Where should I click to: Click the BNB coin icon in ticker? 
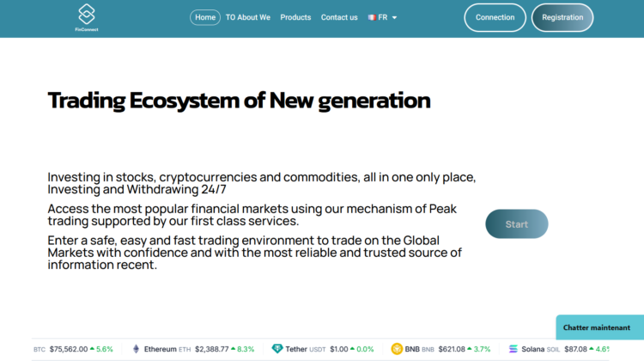pyautogui.click(x=397, y=349)
